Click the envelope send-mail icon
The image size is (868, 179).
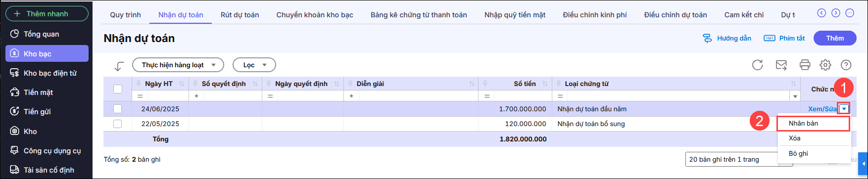click(x=781, y=65)
